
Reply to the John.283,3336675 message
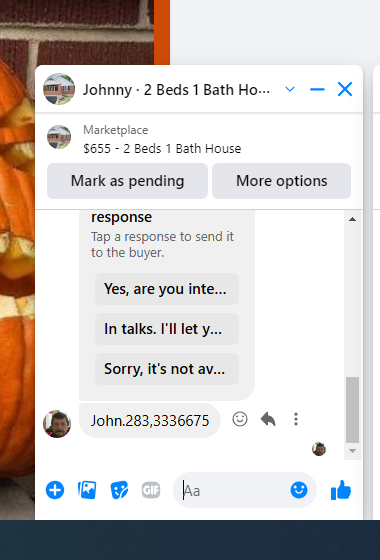click(268, 419)
